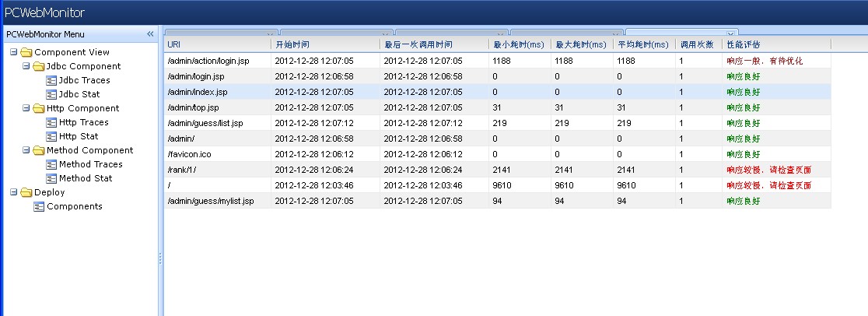Click the Method Traces leaf icon

[52, 164]
